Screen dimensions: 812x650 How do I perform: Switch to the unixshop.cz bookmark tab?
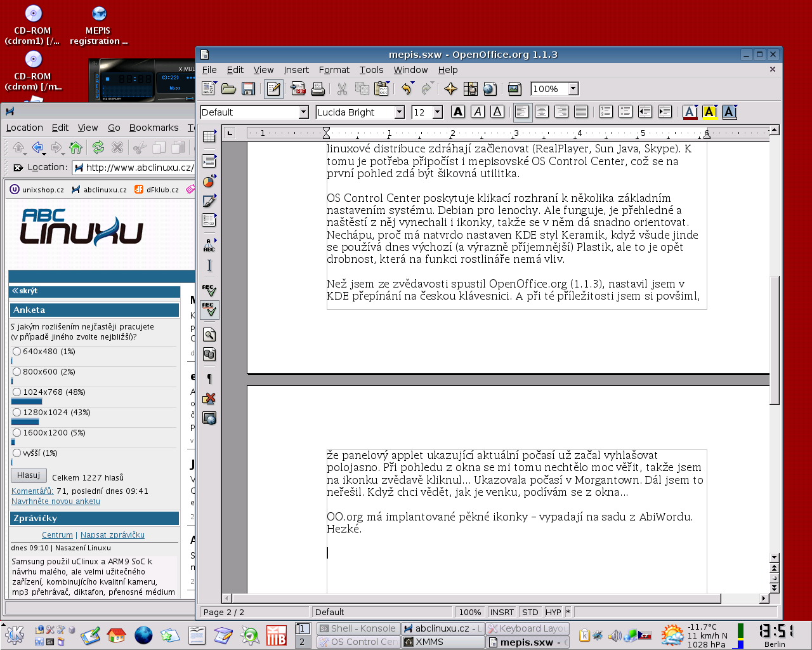click(x=37, y=189)
